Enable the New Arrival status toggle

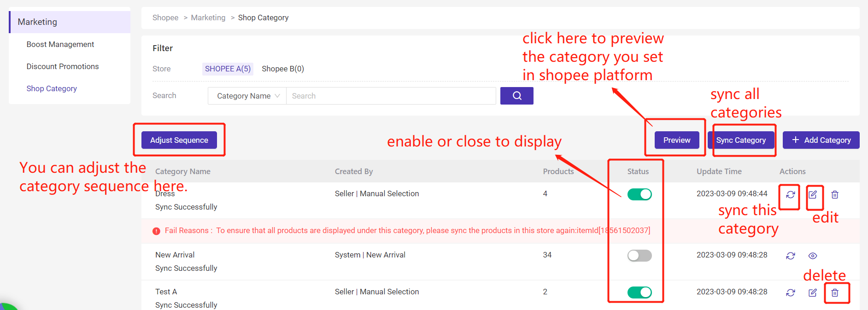point(639,256)
